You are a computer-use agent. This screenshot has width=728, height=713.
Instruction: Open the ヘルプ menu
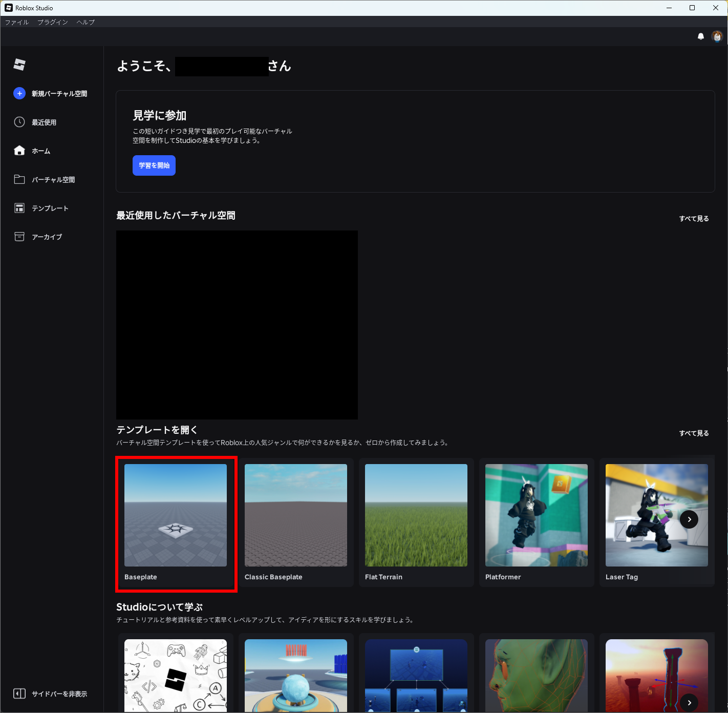coord(85,22)
